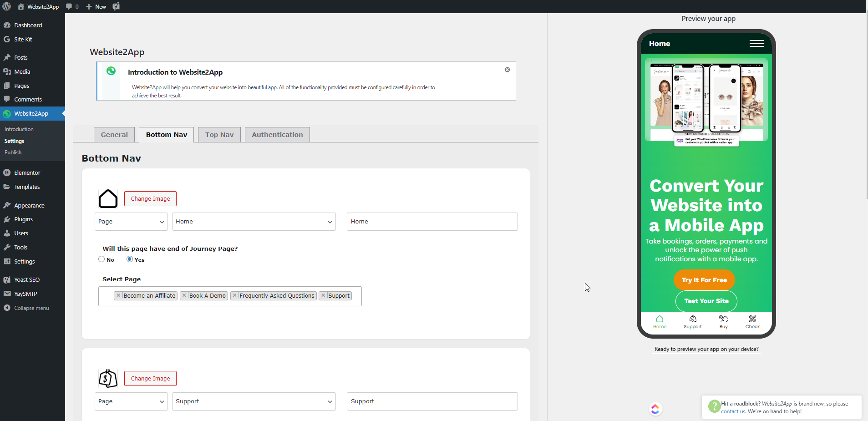The width and height of the screenshot is (868, 421).
Task: Click the app mockup banner image in preview
Action: 706,102
